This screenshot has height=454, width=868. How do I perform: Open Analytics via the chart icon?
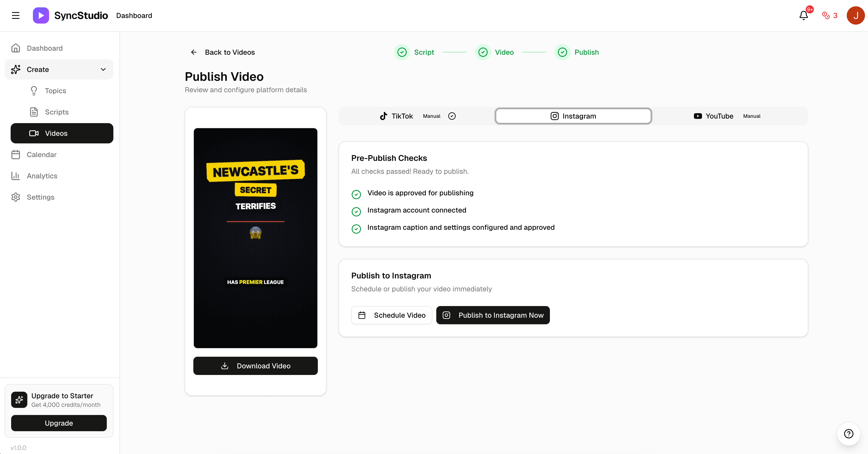coord(16,176)
